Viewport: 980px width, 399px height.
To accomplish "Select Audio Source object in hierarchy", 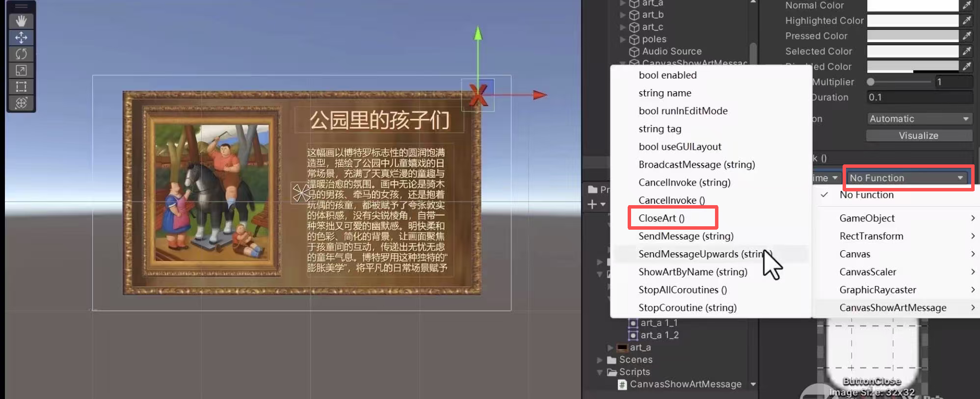I will (672, 52).
